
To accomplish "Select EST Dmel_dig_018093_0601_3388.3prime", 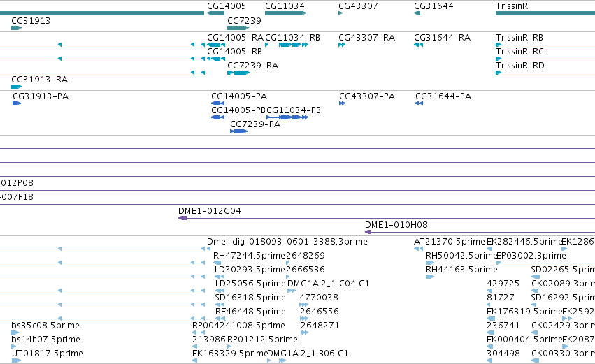I will point(287,242).
